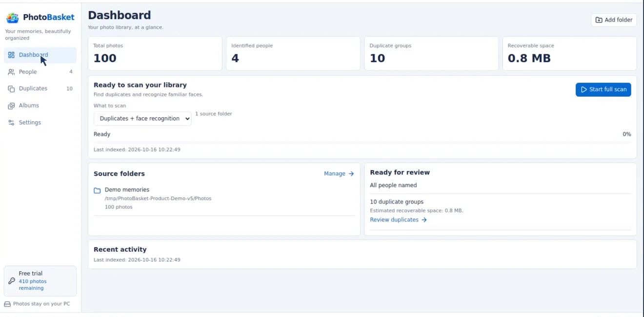The height and width of the screenshot is (317, 644).
Task: Click the People icon in sidebar
Action: click(x=11, y=72)
